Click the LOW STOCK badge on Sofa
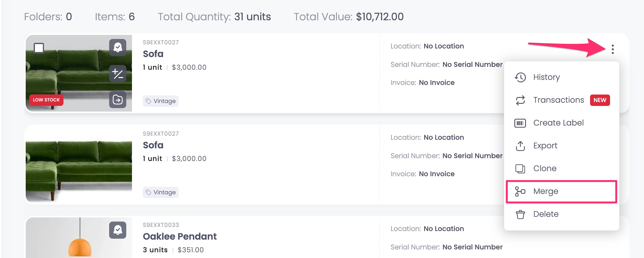Image resolution: width=644 pixels, height=258 pixels. [x=46, y=100]
